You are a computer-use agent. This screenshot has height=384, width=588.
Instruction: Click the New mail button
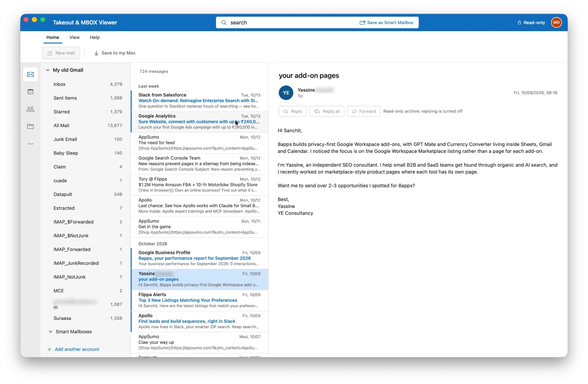tap(61, 53)
